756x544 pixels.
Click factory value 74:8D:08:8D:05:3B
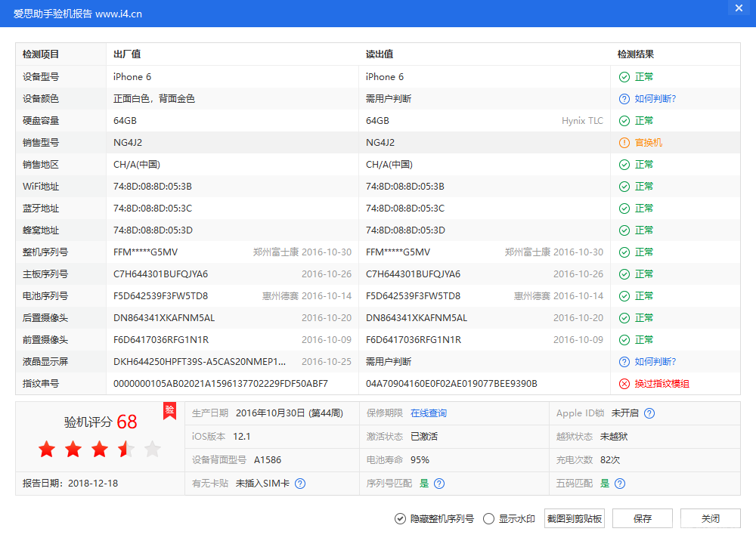click(153, 187)
